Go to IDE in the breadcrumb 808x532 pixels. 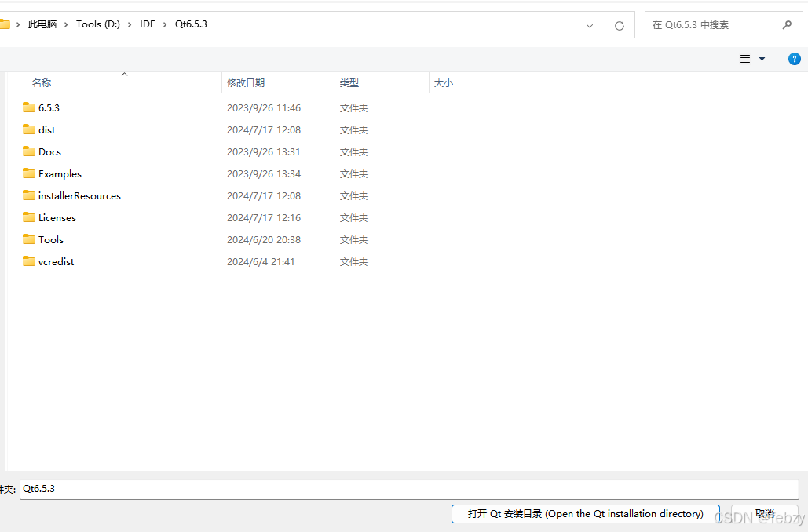click(148, 24)
